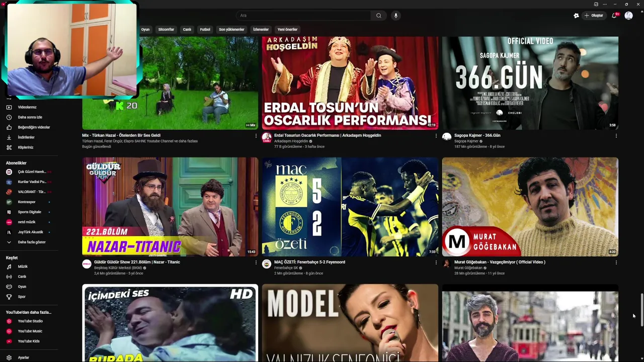Image resolution: width=644 pixels, height=362 pixels.
Task: Select the Canlı filter chip
Action: (187, 30)
